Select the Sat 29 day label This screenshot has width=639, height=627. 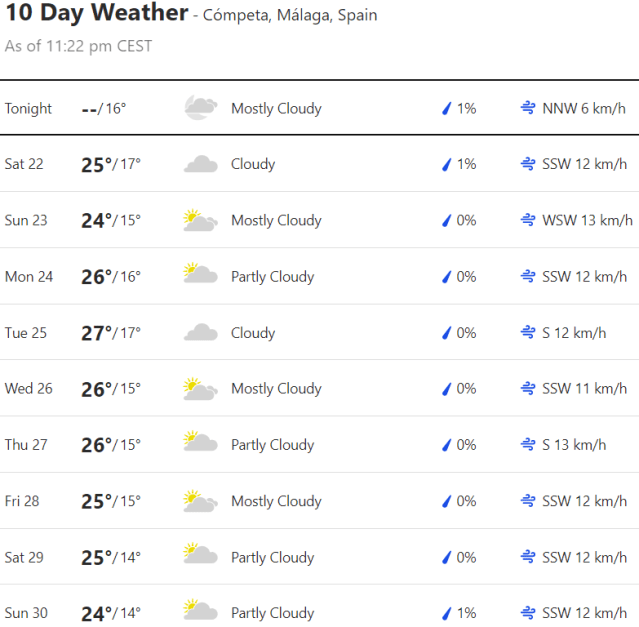(x=24, y=557)
